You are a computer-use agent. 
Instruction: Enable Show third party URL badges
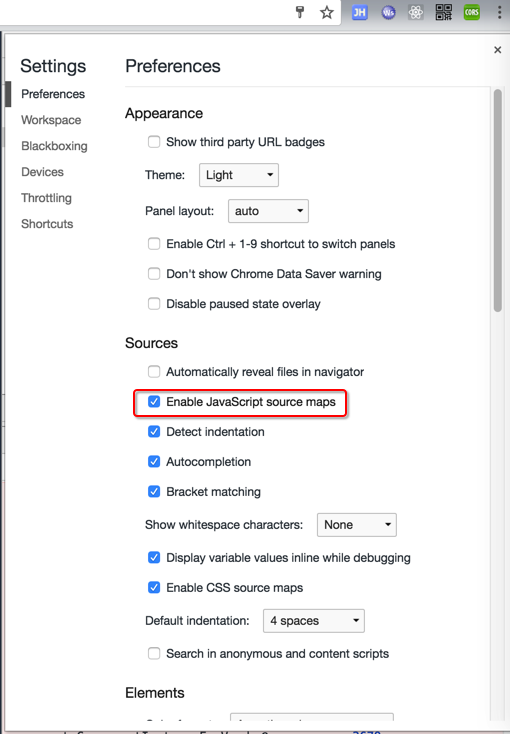[x=154, y=142]
